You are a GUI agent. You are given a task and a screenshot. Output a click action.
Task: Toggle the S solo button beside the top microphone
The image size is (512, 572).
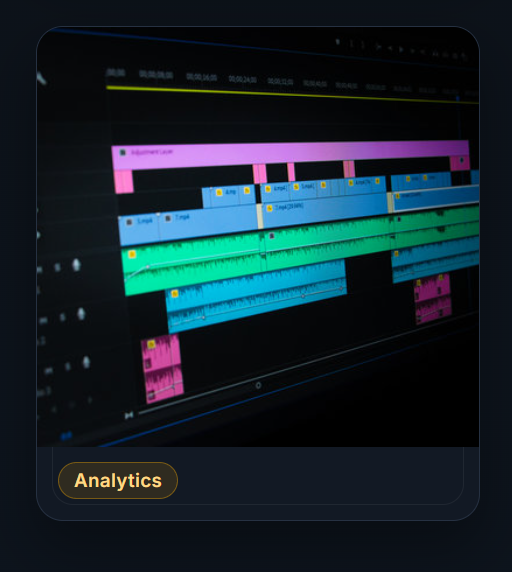coord(57,267)
